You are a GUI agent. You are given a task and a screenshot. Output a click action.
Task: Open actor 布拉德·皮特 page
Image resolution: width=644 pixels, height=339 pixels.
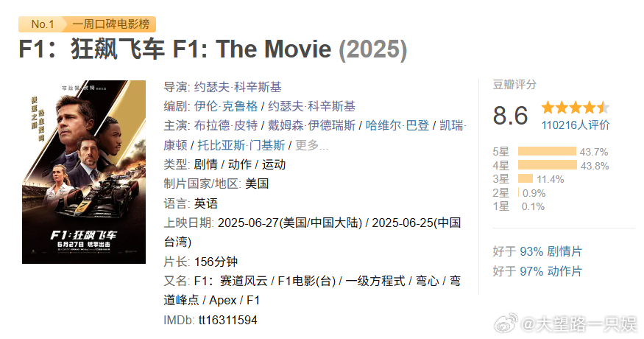tap(226, 125)
